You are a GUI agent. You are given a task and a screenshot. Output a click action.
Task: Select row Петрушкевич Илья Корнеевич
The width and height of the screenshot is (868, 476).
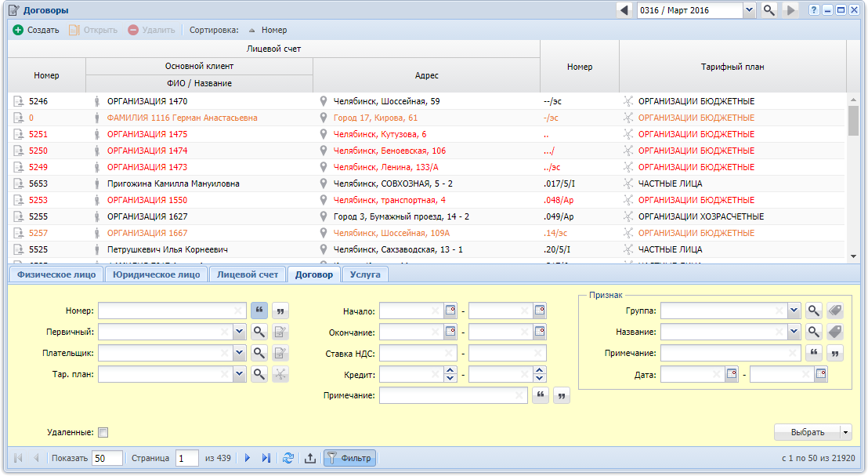[426, 249]
